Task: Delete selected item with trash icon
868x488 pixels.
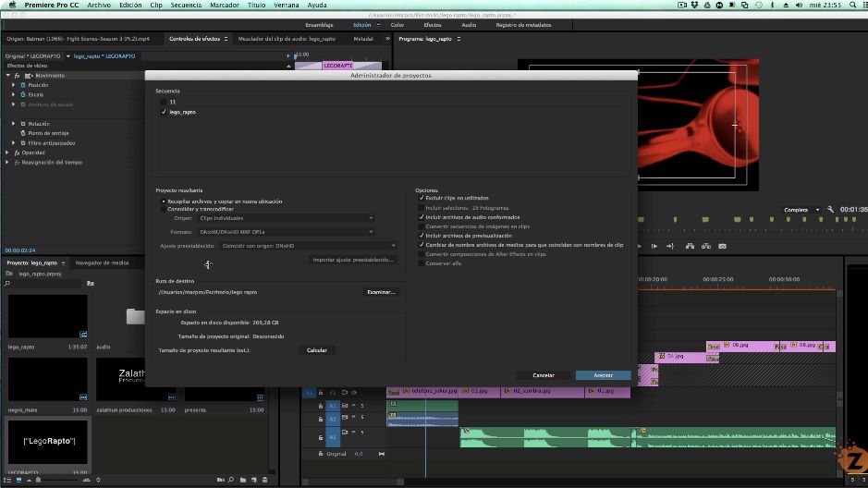Action: coord(264,480)
